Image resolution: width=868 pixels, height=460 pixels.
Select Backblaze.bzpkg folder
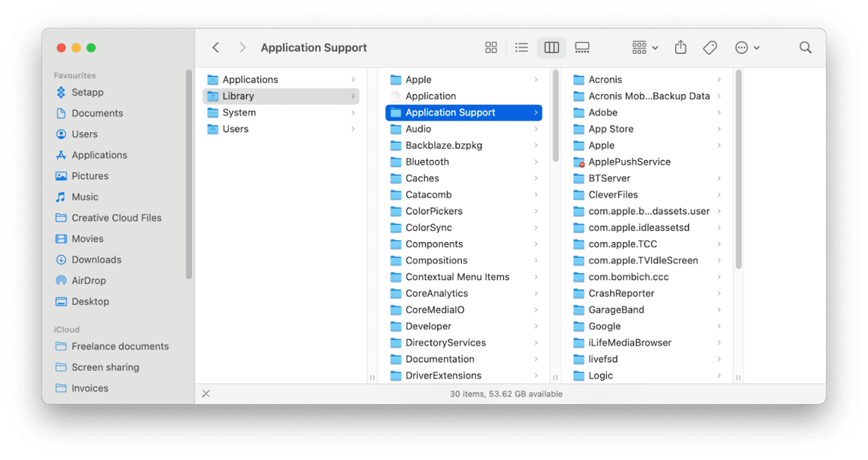tap(464, 145)
